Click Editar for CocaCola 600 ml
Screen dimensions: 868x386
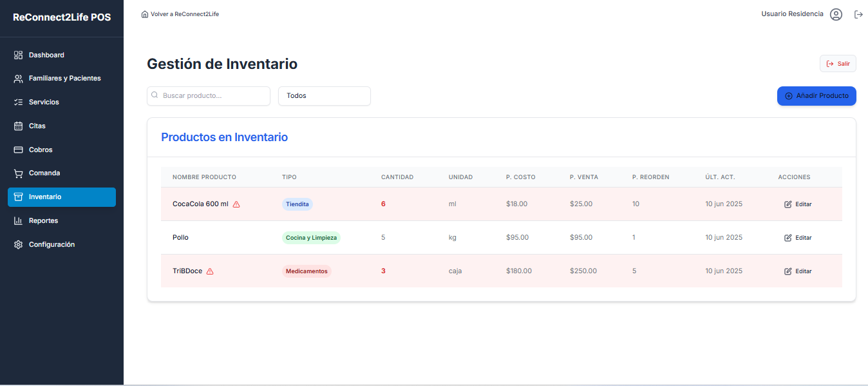(798, 204)
